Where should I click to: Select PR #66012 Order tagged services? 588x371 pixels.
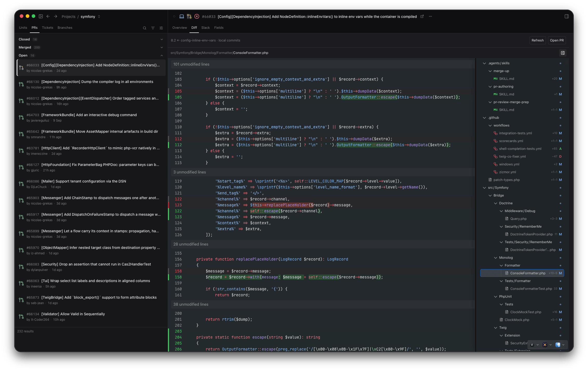click(91, 101)
